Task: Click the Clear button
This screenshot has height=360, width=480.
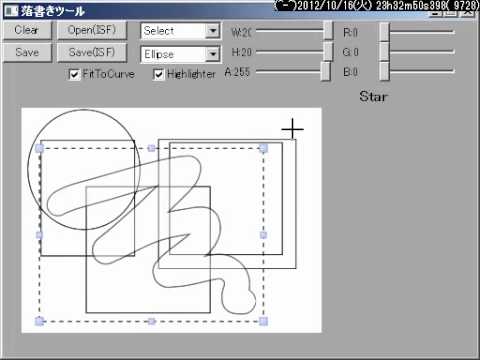Action: tap(27, 30)
